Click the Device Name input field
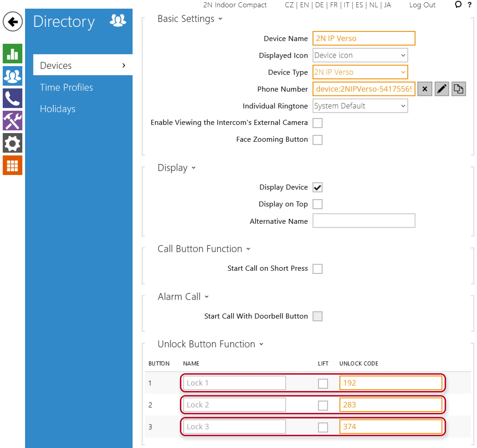This screenshot has height=448, width=477. click(x=364, y=39)
